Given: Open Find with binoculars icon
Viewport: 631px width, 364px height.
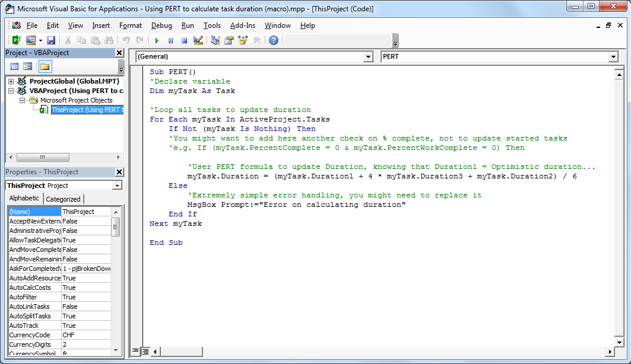Looking at the screenshot, I should 109,40.
